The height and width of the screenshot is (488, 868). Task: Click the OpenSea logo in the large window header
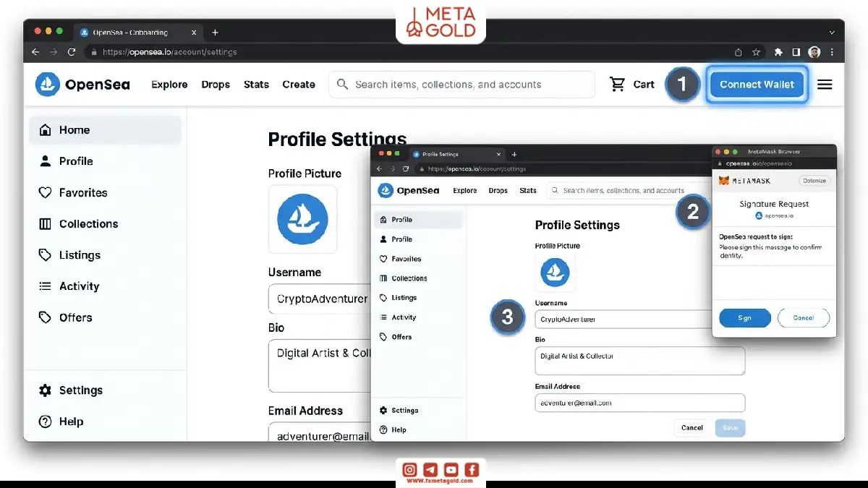point(82,85)
